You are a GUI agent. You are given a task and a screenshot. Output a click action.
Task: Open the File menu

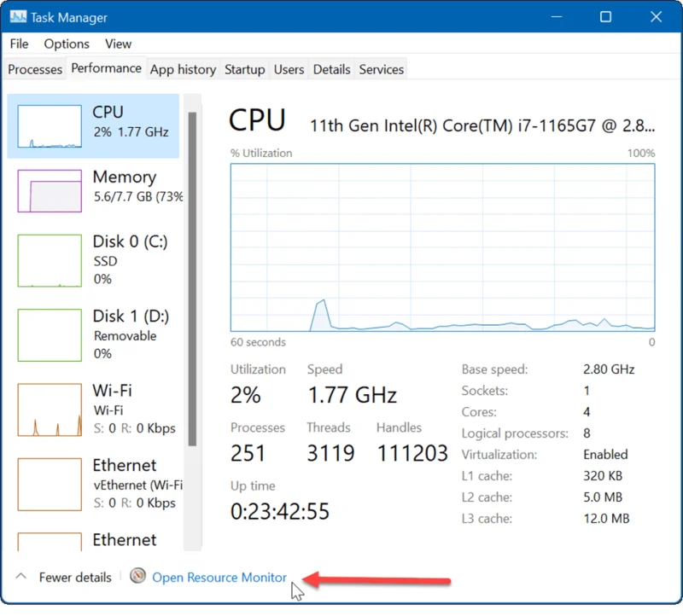pos(19,44)
